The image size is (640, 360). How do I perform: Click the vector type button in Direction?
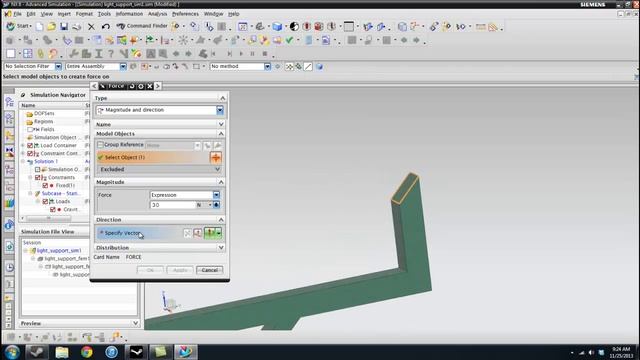tap(213, 233)
